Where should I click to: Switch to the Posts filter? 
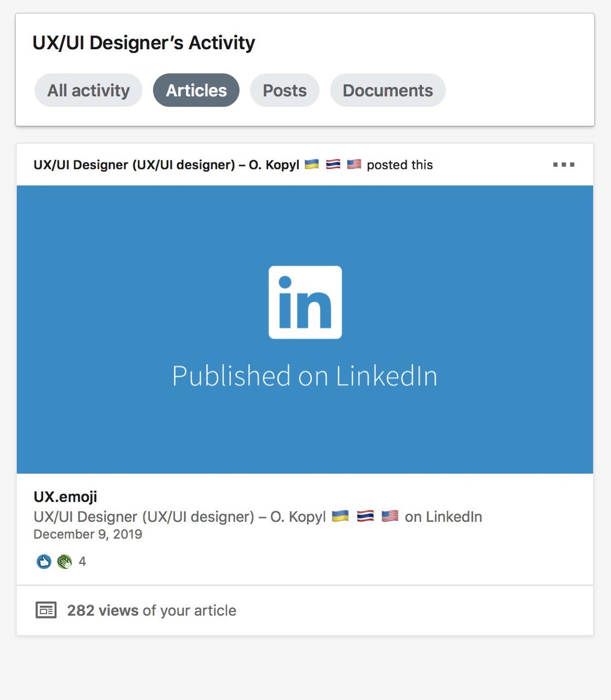[284, 90]
